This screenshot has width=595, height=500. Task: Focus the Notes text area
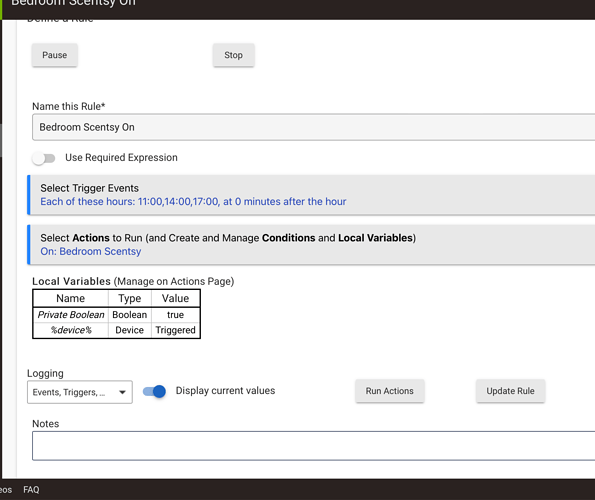(x=313, y=446)
